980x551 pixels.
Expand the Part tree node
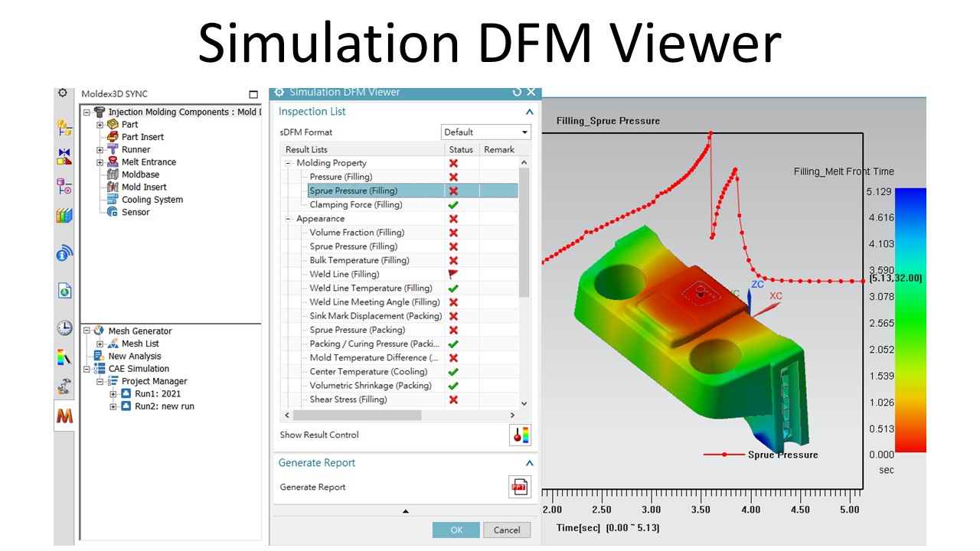pyautogui.click(x=100, y=125)
